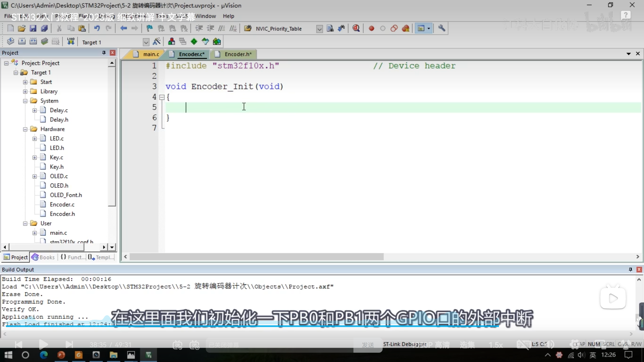644x362 pixels.
Task: Start the debug session icon
Action: click(356, 28)
